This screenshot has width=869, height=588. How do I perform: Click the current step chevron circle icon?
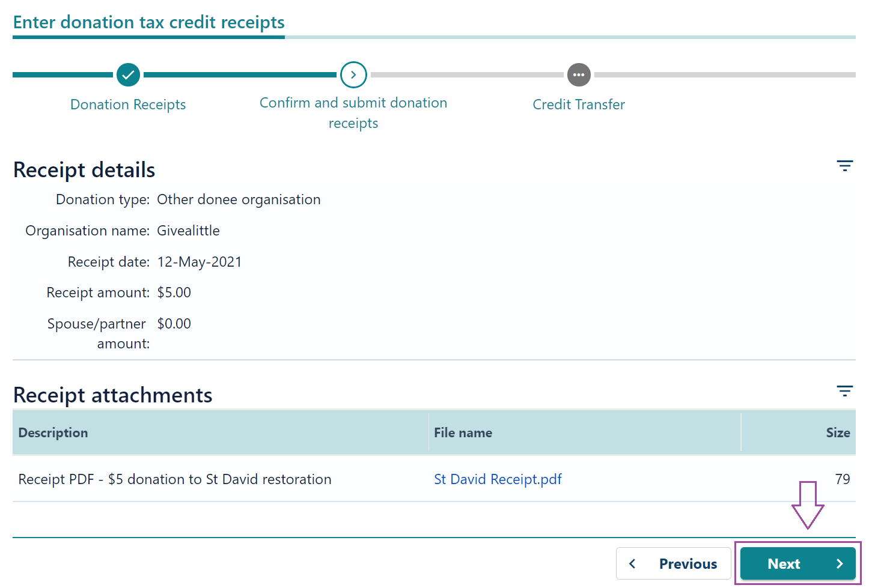pos(353,75)
